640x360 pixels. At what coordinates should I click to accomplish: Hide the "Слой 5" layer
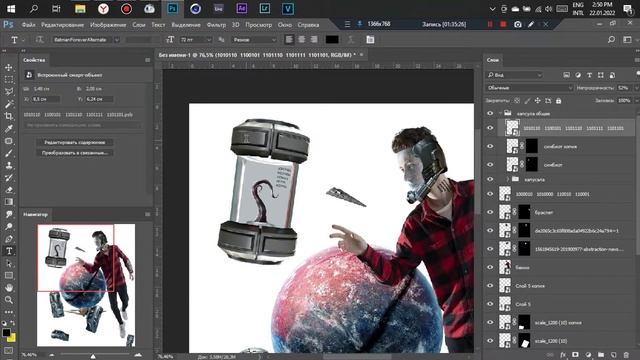490,304
